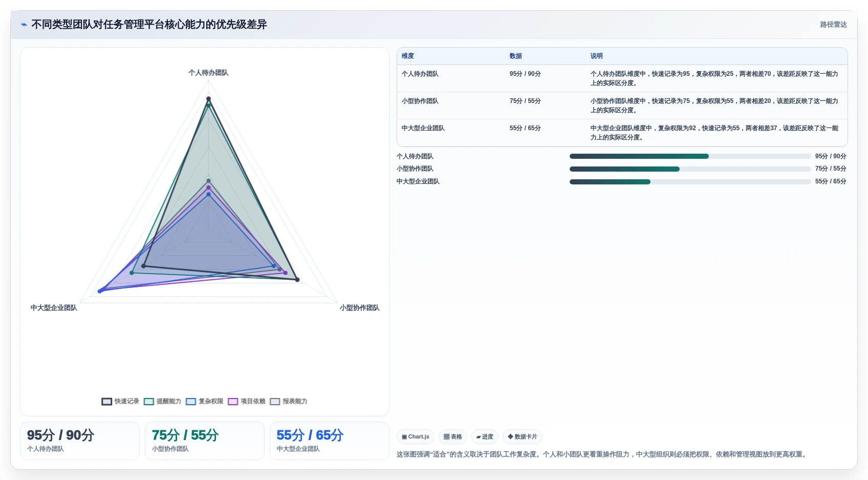868x480 pixels.
Task: Open the 75分 / 55分 summary card
Action: tap(205, 441)
